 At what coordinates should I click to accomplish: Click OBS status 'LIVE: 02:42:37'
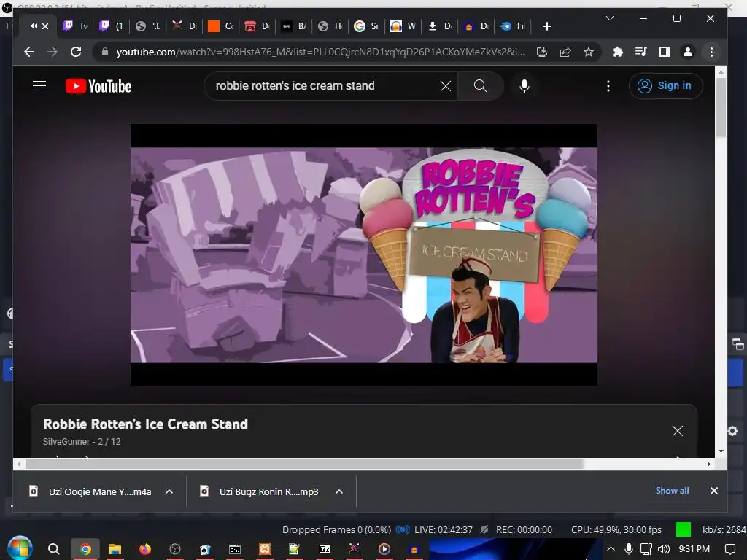444,529
